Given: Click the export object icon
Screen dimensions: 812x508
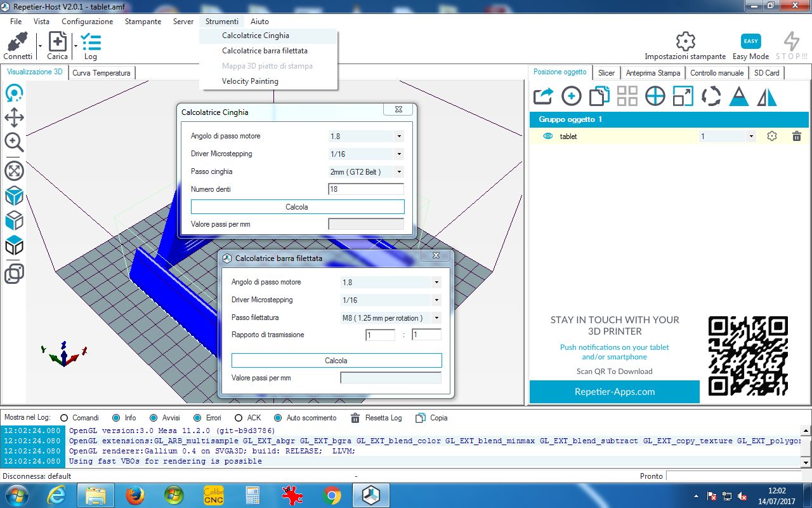Looking at the screenshot, I should pos(543,96).
